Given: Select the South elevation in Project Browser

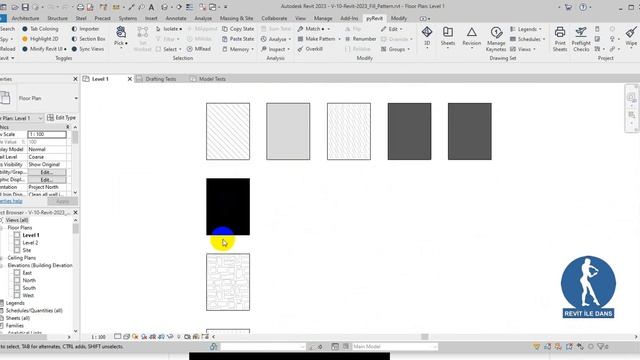Looking at the screenshot, I should [29, 288].
